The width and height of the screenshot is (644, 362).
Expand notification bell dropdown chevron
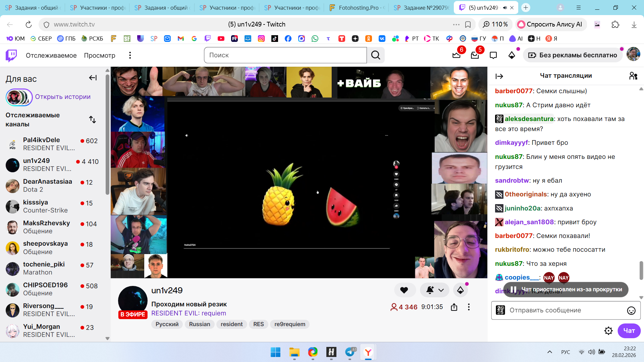441,290
